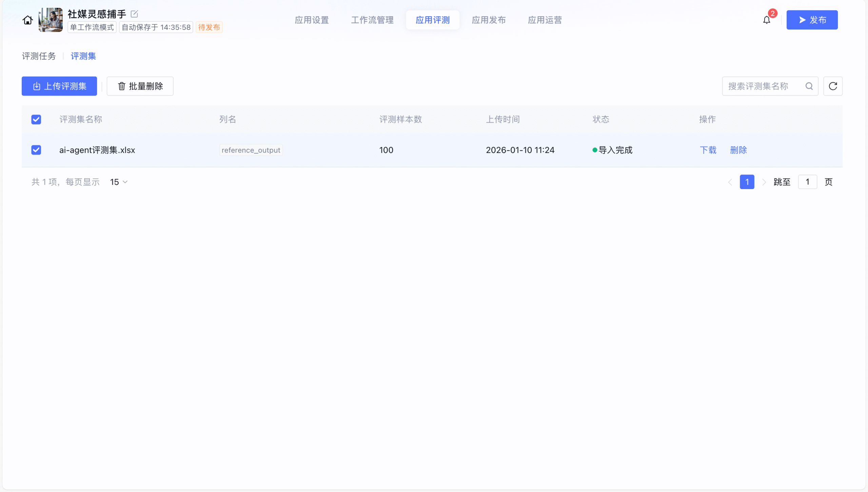Click the 批量删除 button
The width and height of the screenshot is (868, 492).
[140, 86]
